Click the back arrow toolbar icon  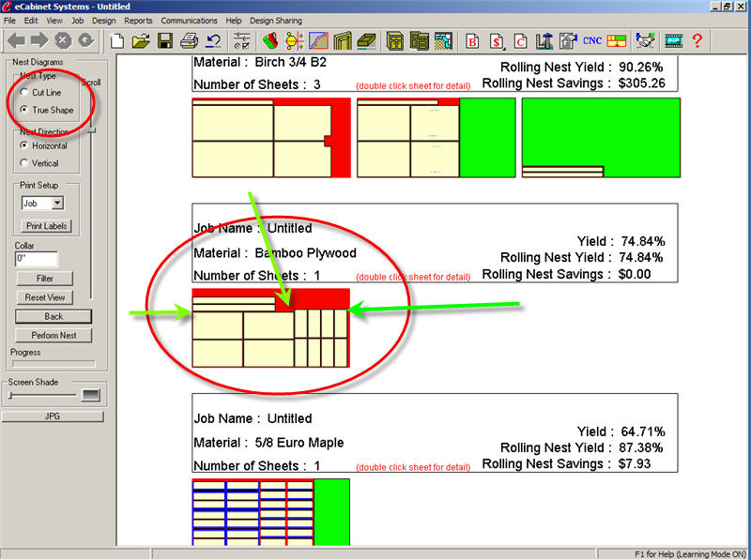tap(16, 40)
